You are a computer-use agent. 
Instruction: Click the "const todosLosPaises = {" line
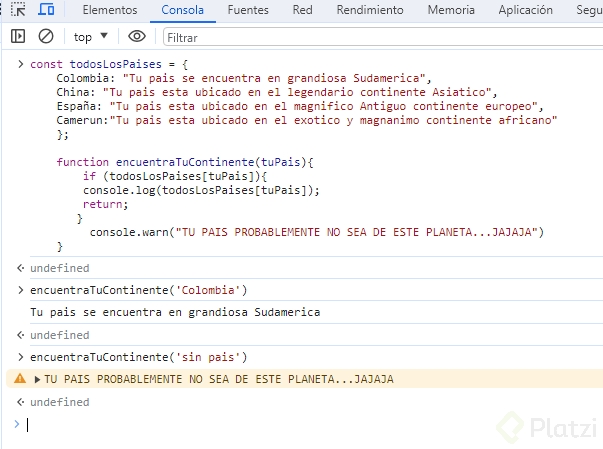click(x=109, y=64)
